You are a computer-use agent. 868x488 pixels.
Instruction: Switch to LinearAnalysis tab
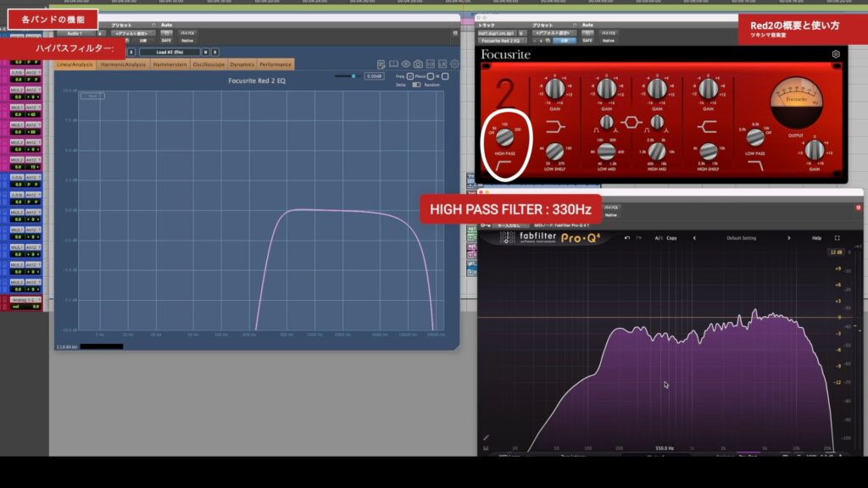coord(75,64)
